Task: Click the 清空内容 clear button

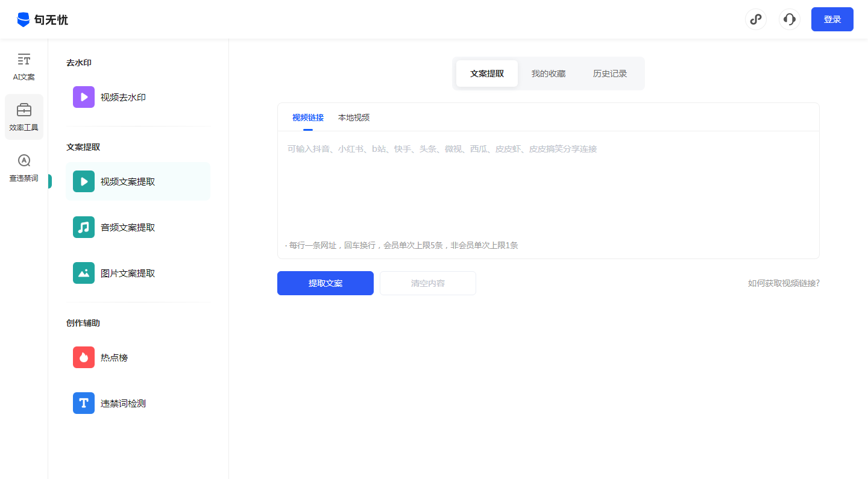Action: (x=427, y=283)
